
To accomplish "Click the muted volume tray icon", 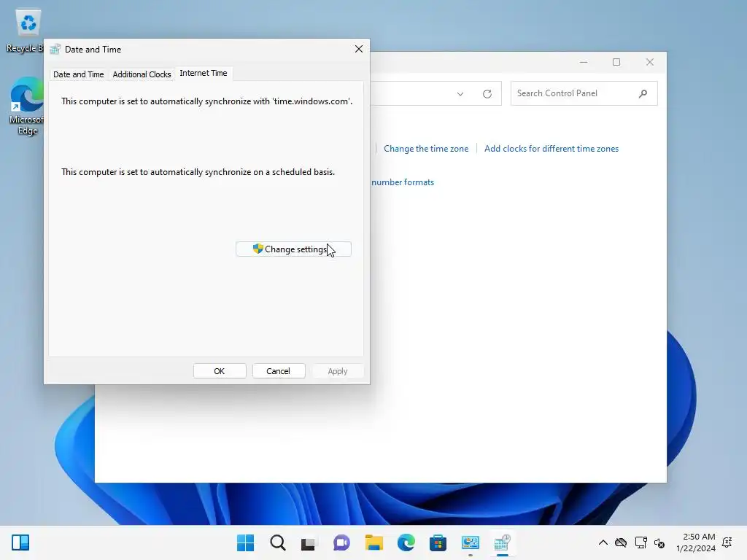I will 659,542.
